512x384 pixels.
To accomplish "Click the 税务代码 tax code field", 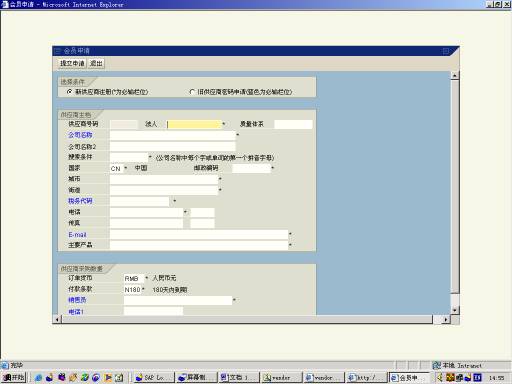I will tap(140, 201).
